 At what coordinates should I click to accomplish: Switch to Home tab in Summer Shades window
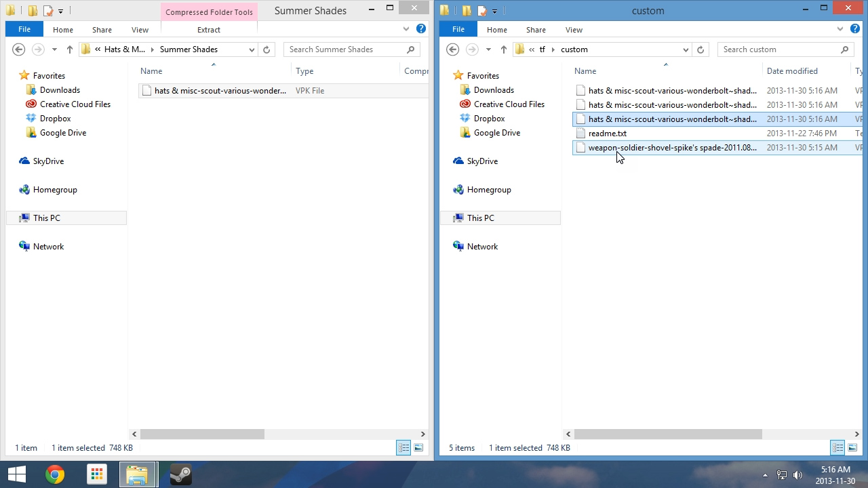[62, 30]
